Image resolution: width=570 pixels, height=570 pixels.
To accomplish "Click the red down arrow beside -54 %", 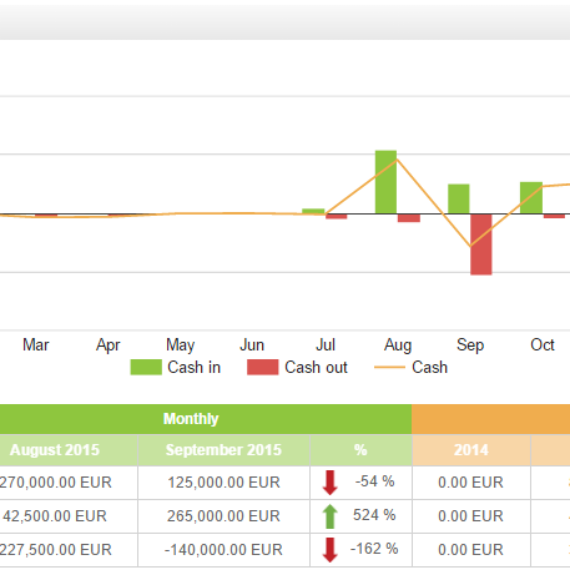I will click(x=330, y=482).
